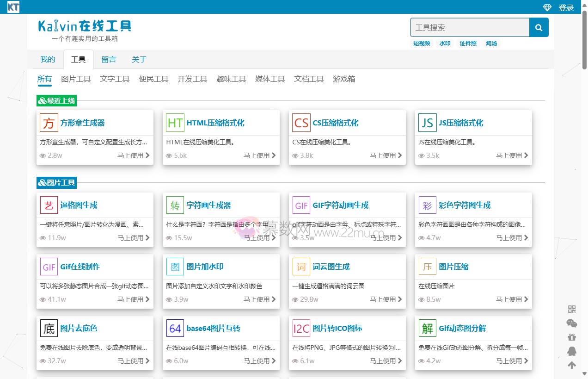Click the WeChat icon in right sidebar
The height and width of the screenshot is (379, 588).
coord(572,323)
